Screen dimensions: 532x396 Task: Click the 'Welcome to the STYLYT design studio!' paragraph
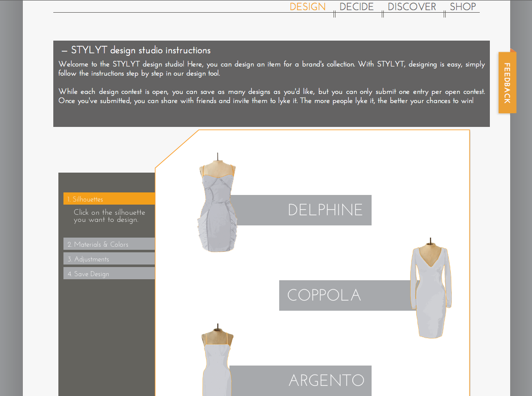(x=272, y=69)
